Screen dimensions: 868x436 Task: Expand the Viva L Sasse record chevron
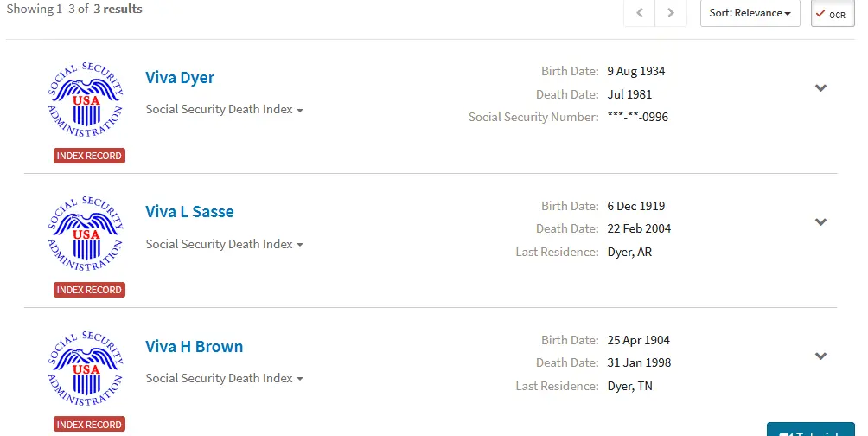click(x=821, y=221)
